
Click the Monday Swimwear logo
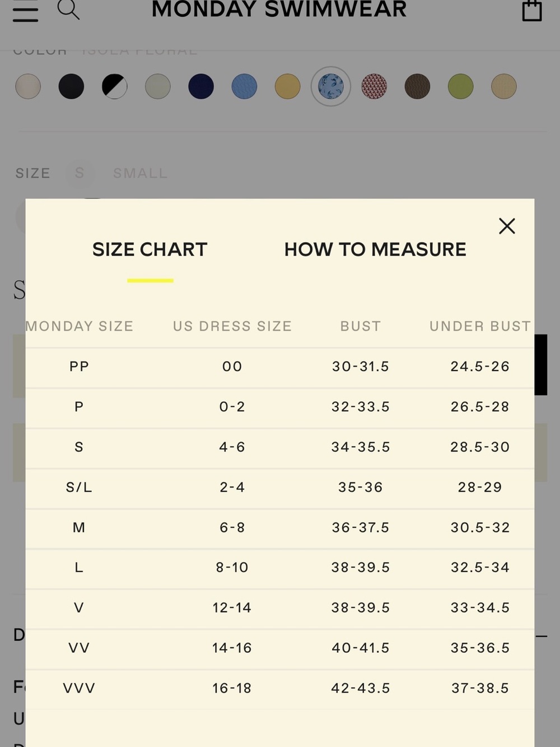point(279,10)
